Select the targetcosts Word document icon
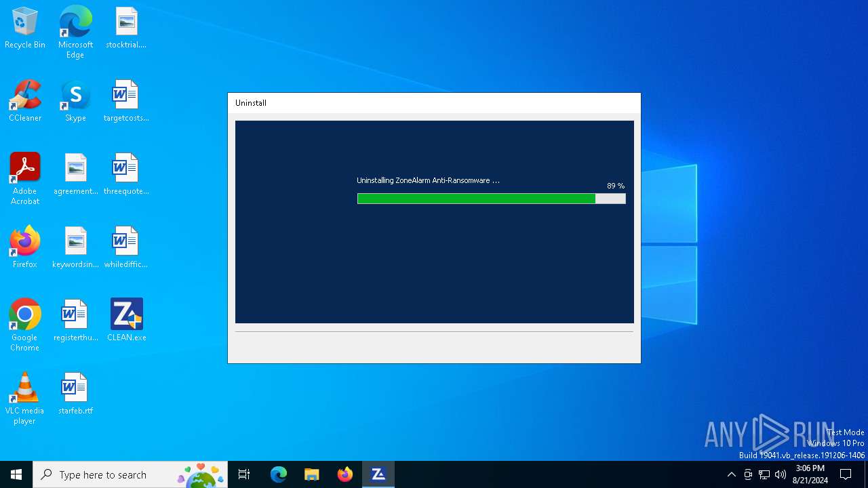868x488 pixels. click(x=126, y=102)
